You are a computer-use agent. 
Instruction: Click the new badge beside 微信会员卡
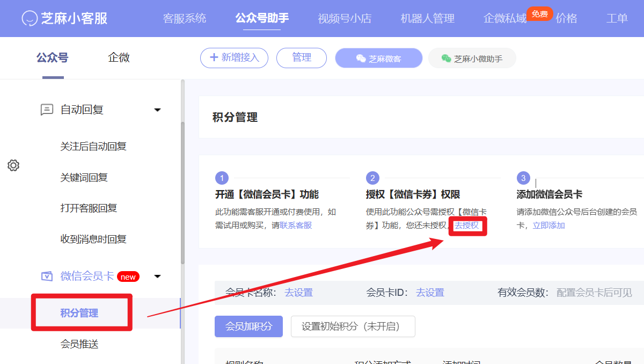point(128,277)
